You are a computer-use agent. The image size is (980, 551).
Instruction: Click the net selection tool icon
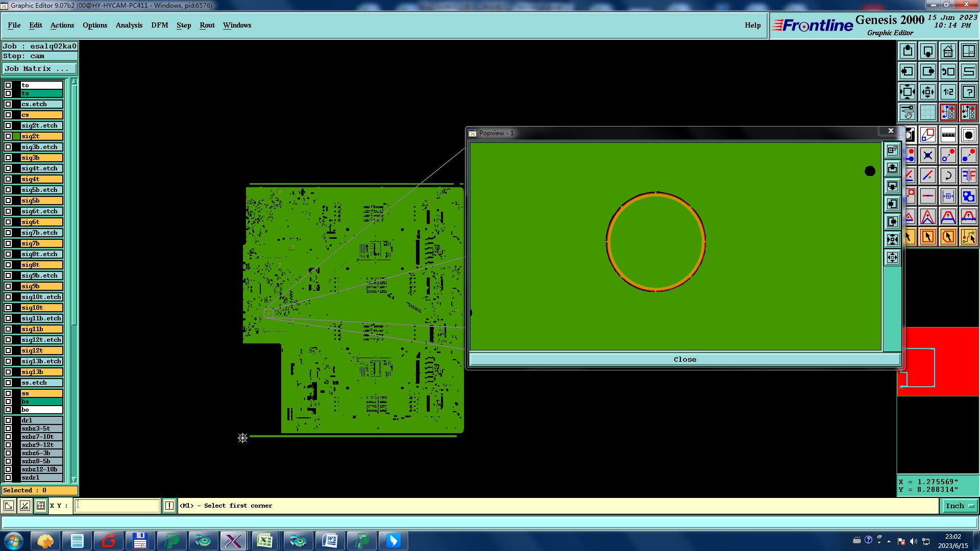[968, 237]
